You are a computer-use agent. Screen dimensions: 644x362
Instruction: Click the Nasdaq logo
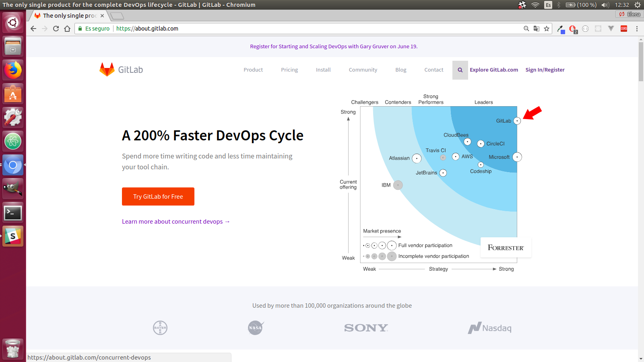click(x=489, y=328)
